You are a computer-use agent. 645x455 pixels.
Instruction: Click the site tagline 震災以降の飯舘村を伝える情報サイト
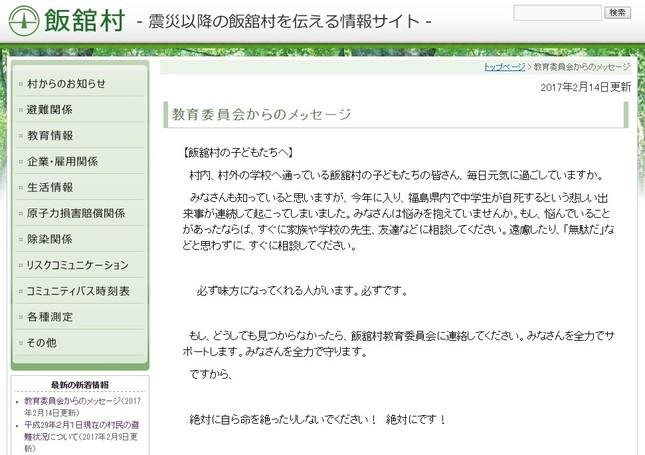coord(284,21)
